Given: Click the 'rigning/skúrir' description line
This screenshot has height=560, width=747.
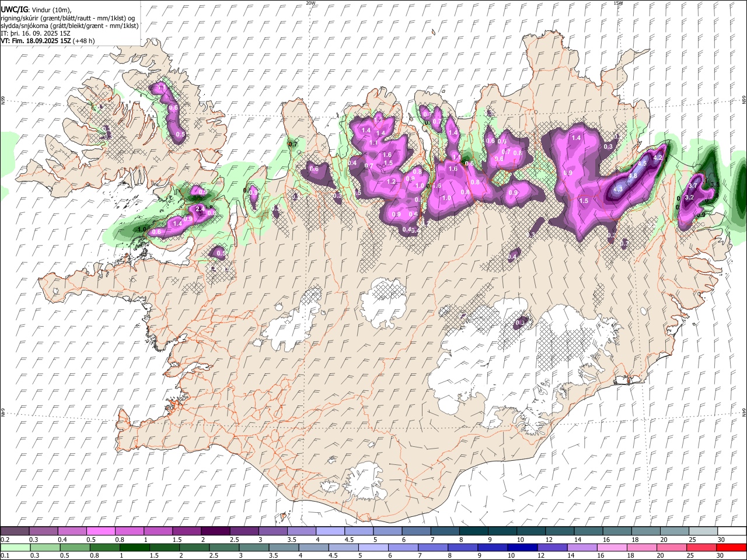Looking at the screenshot, I should click(68, 17).
